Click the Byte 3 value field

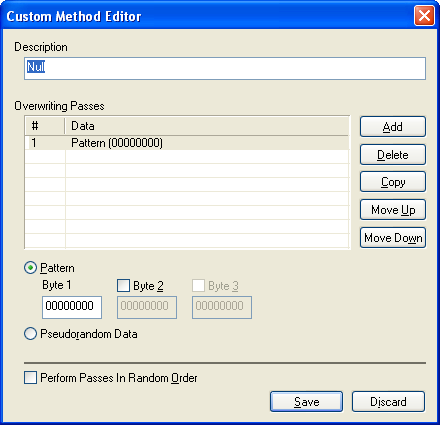pos(222,307)
